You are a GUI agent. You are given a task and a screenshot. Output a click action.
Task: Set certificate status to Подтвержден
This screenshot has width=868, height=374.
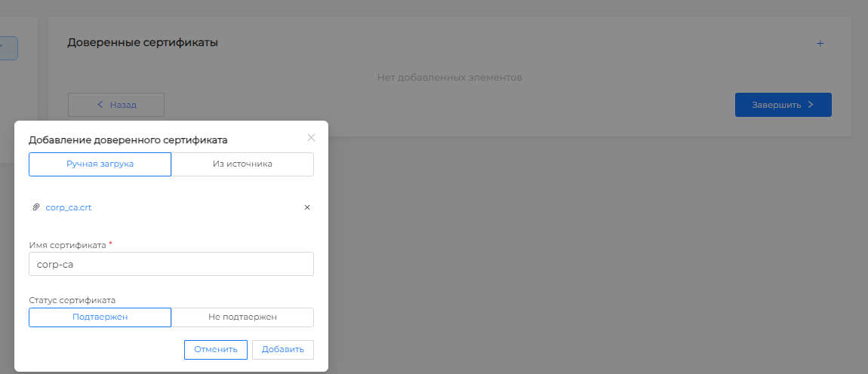coord(100,317)
